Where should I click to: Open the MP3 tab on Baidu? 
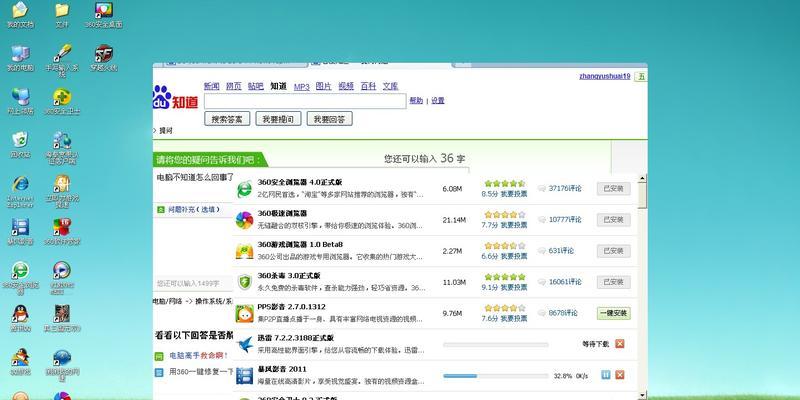302,87
